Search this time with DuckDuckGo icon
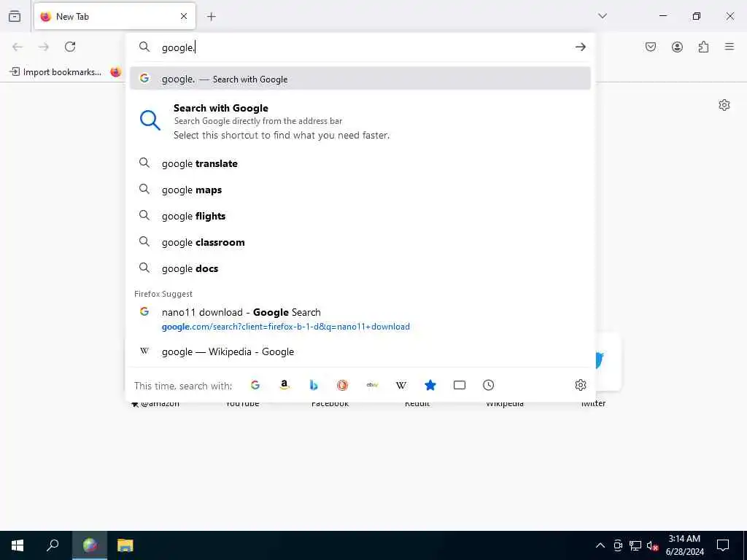Image resolution: width=747 pixels, height=560 pixels. coord(343,385)
